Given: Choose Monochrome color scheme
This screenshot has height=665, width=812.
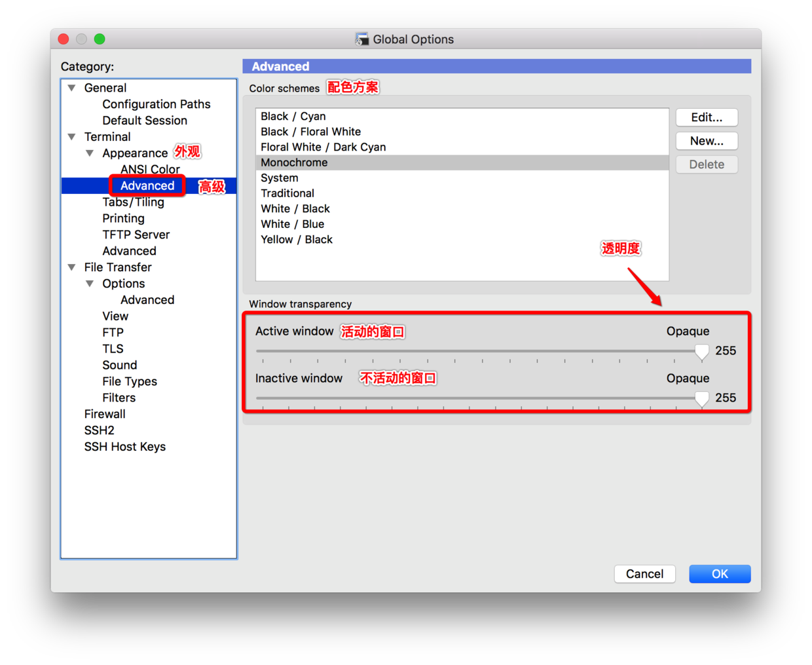Looking at the screenshot, I should click(x=462, y=162).
